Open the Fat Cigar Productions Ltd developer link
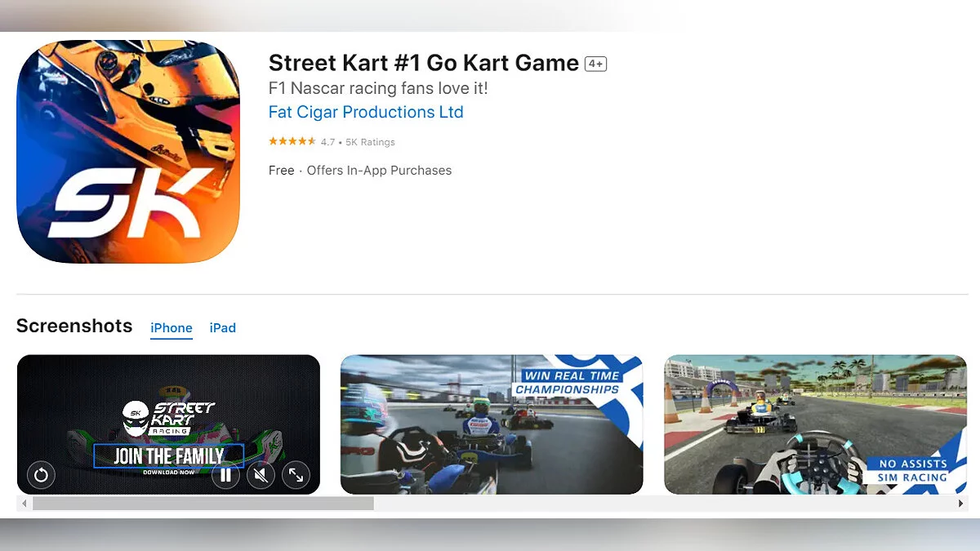The height and width of the screenshot is (551, 980). (x=366, y=112)
